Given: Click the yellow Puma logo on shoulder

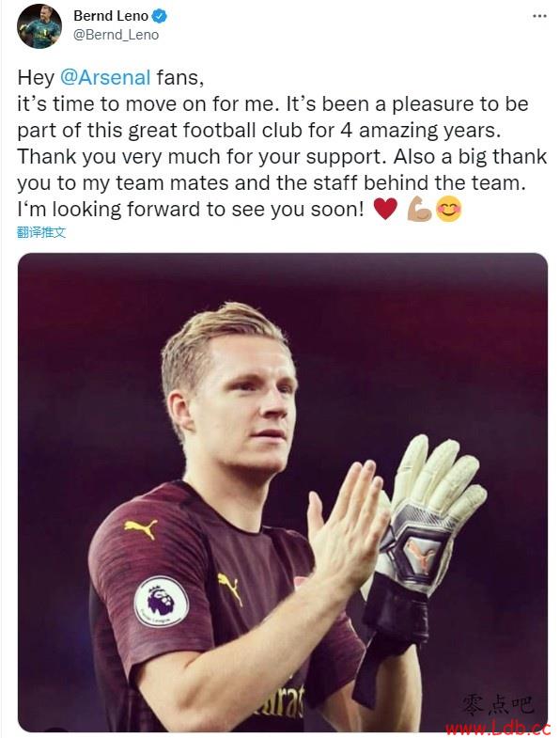Looking at the screenshot, I should pyautogui.click(x=141, y=528).
